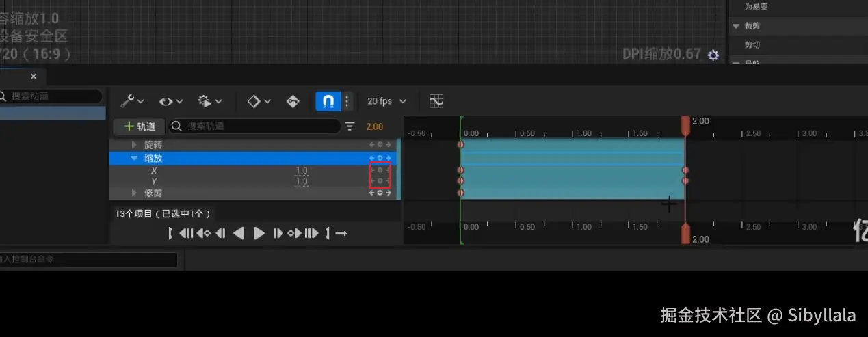Add a key on the 修剪 track

pos(380,193)
